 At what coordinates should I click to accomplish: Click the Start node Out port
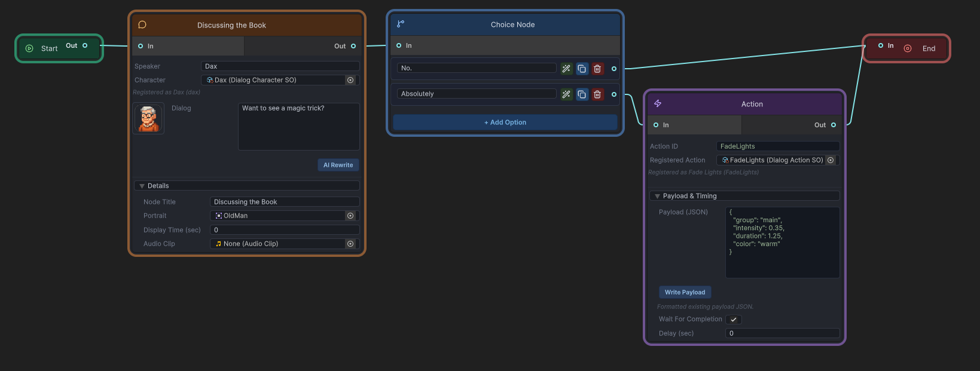pos(85,45)
